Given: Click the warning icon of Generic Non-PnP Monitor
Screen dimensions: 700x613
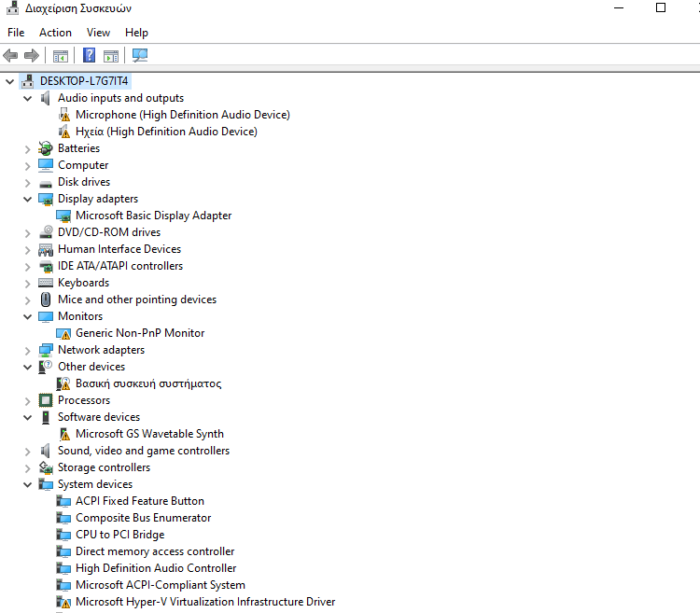Looking at the screenshot, I should pyautogui.click(x=63, y=333).
